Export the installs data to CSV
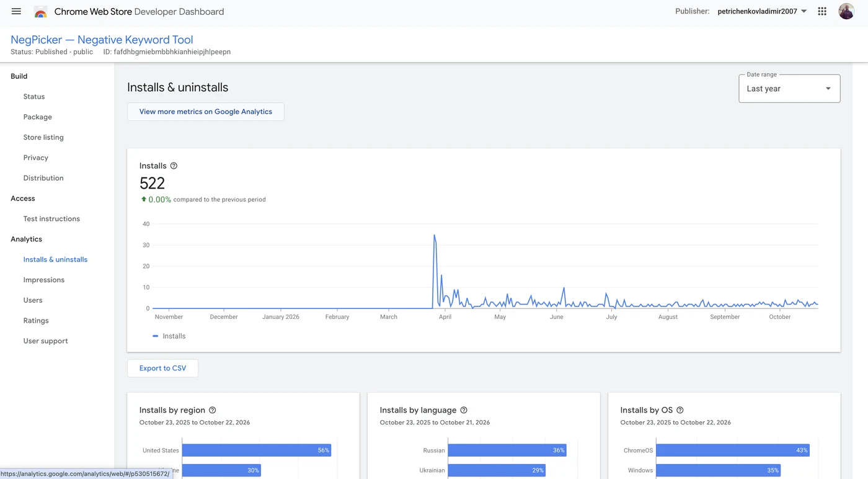868x479 pixels. 162,368
